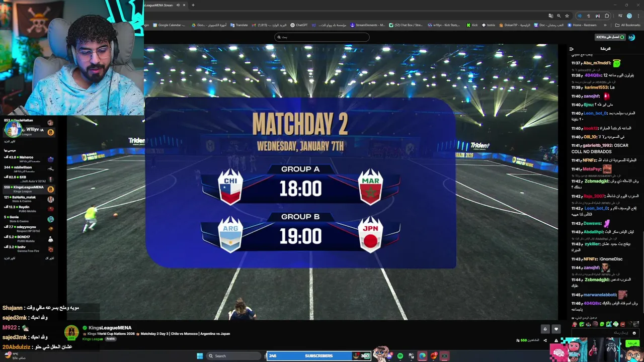Toggle notifications with the bell button
644x362 pixels.
tap(545, 329)
